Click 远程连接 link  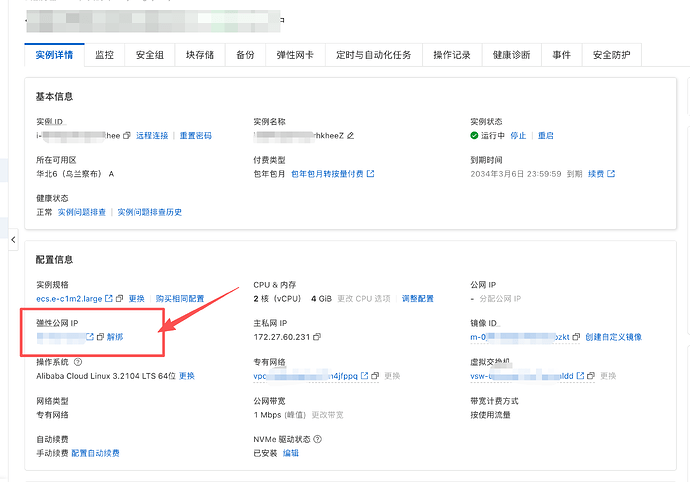(152, 136)
